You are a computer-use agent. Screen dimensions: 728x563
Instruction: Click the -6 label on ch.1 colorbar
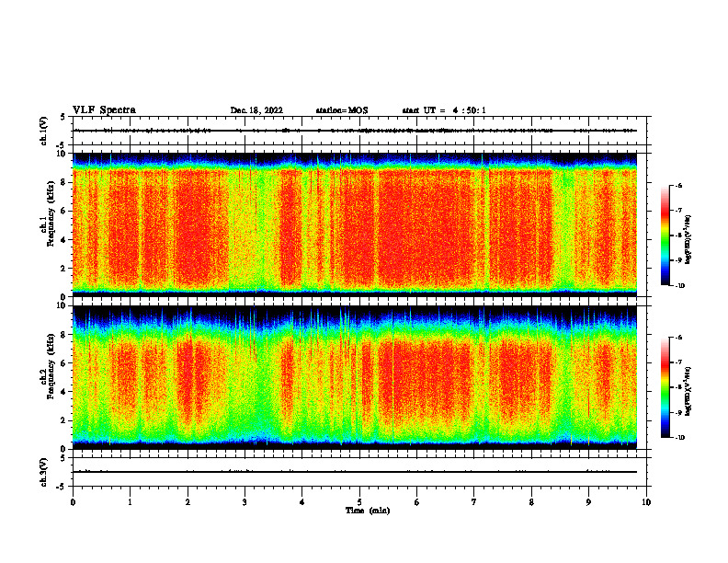[678, 185]
